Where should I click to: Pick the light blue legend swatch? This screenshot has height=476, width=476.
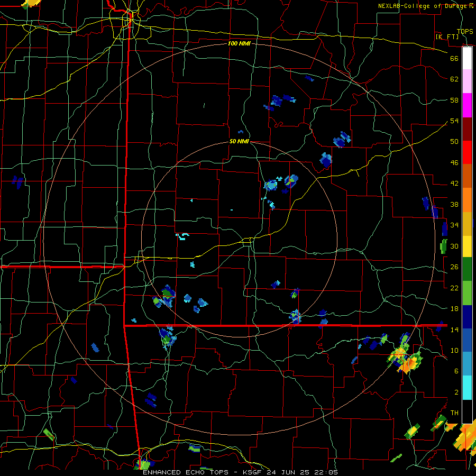467,364
